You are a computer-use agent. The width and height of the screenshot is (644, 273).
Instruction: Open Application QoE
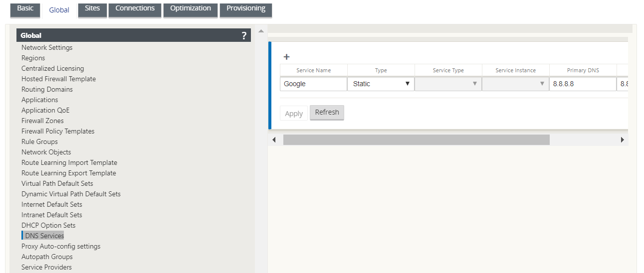(x=45, y=110)
